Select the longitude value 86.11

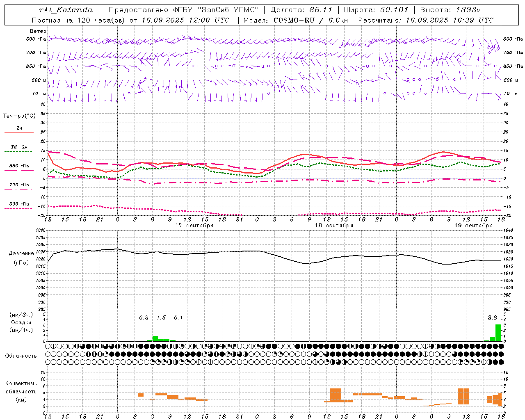(321, 10)
